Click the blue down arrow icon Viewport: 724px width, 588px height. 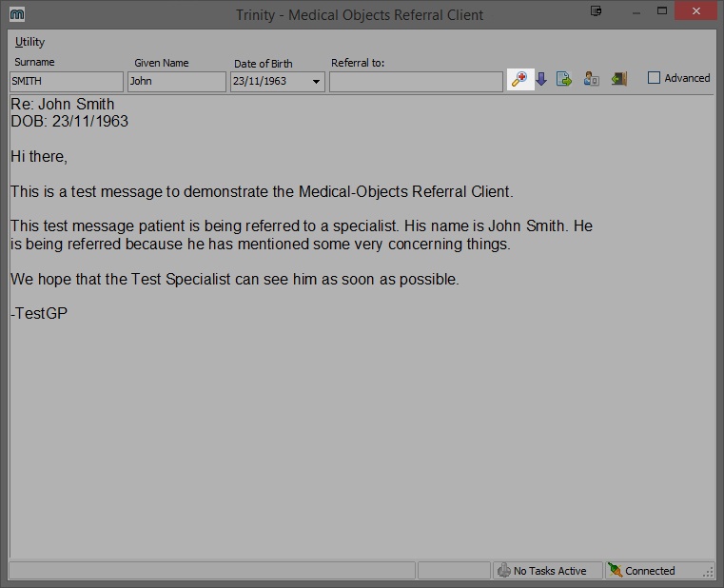point(541,79)
